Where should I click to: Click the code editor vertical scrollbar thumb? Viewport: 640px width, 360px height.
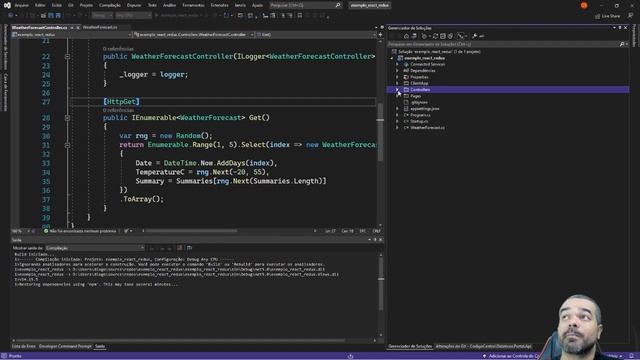point(380,132)
